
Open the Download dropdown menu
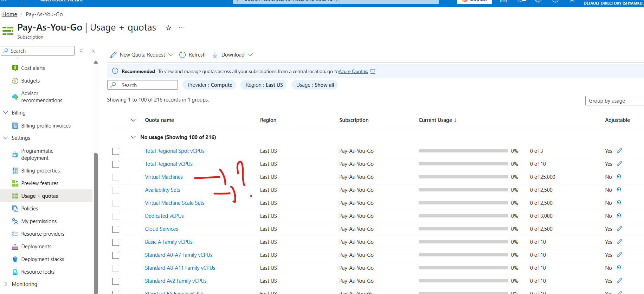[x=233, y=55]
